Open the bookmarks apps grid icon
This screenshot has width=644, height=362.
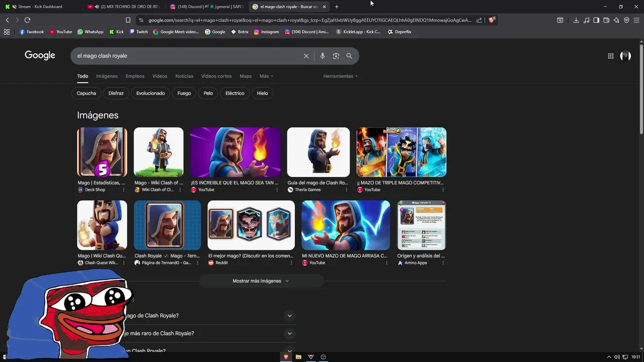tap(7, 32)
